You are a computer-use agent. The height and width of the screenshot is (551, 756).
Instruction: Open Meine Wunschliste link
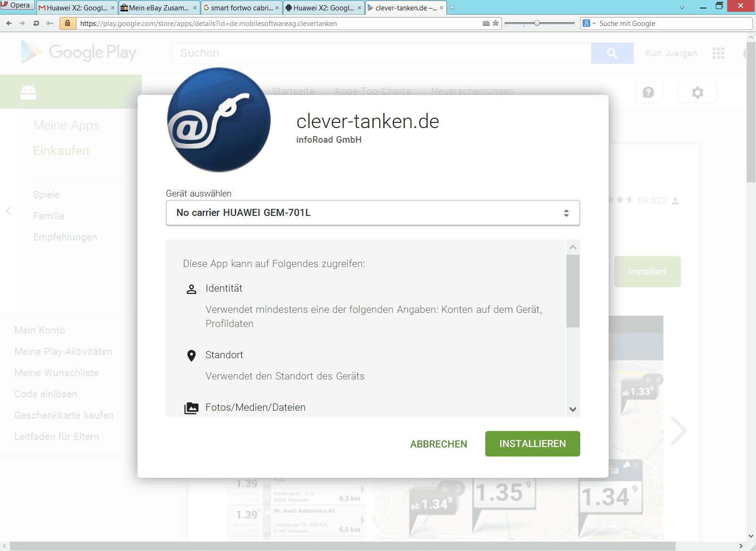pos(57,373)
